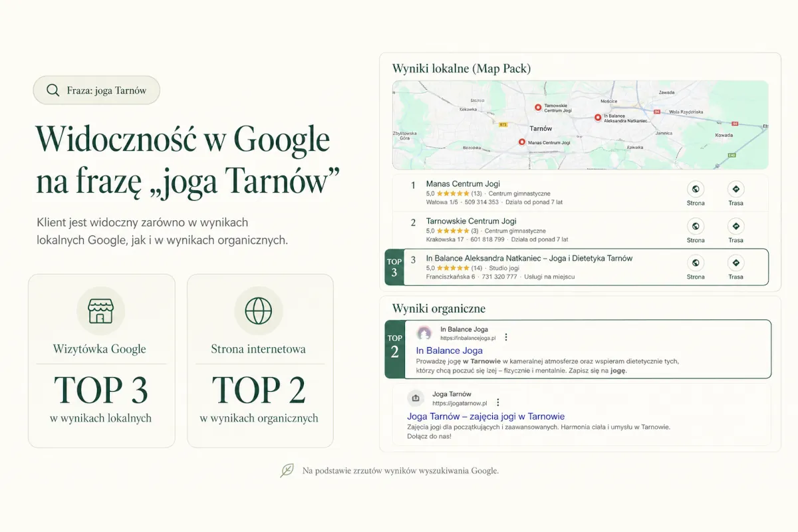Click the 'Mościce' label on the map
798x532 pixels.
(609, 103)
